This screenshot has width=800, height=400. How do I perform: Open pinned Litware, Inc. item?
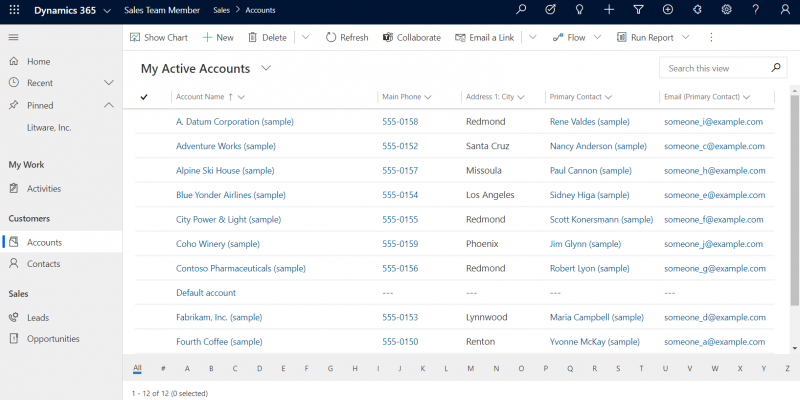[x=49, y=128]
